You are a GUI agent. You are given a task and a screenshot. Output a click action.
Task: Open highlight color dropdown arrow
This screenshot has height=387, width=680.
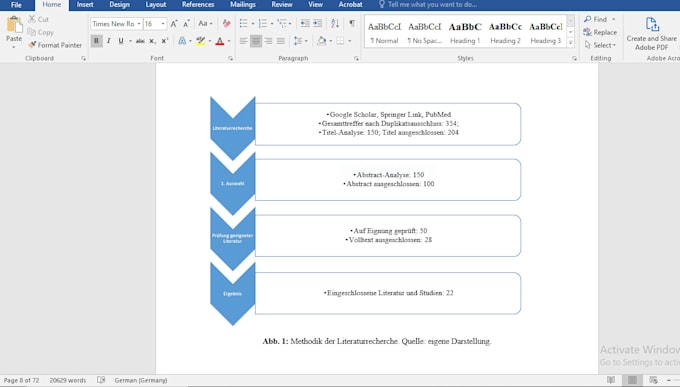click(210, 41)
